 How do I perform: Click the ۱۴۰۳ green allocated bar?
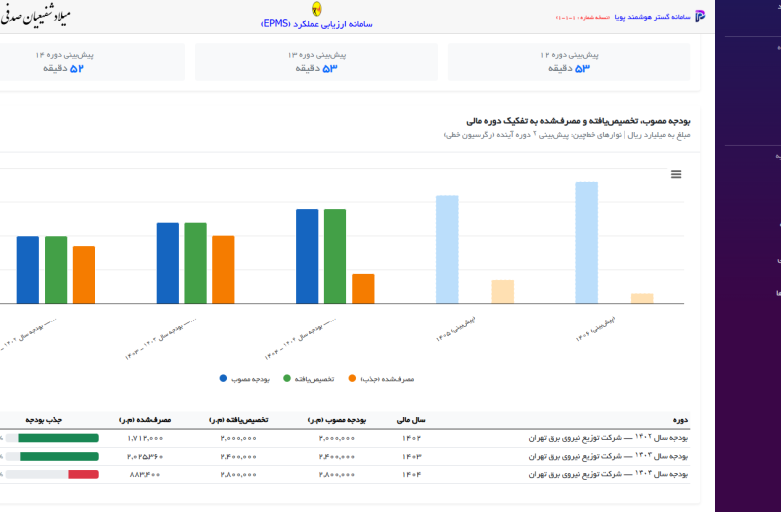[195, 263]
